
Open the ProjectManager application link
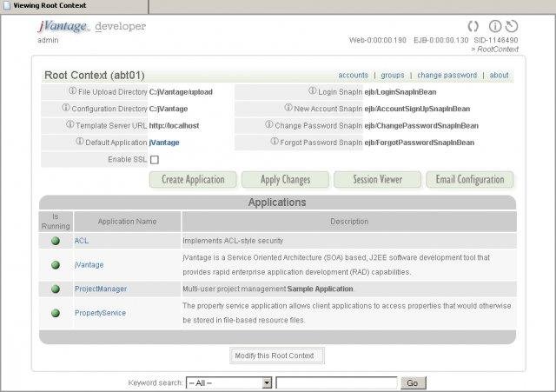pos(101,289)
